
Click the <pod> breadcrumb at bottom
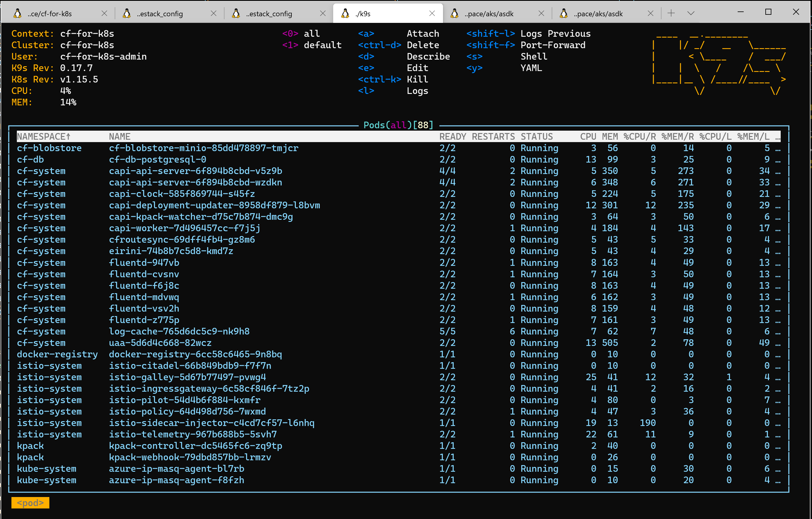tap(30, 503)
